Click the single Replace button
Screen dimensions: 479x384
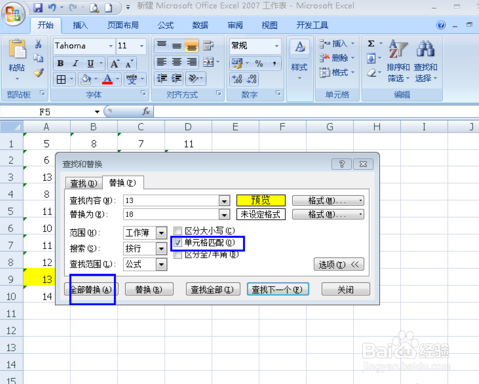pyautogui.click(x=149, y=289)
